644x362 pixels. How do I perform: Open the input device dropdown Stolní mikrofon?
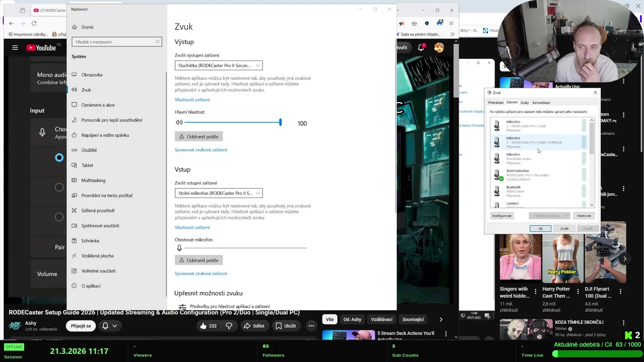tap(218, 193)
